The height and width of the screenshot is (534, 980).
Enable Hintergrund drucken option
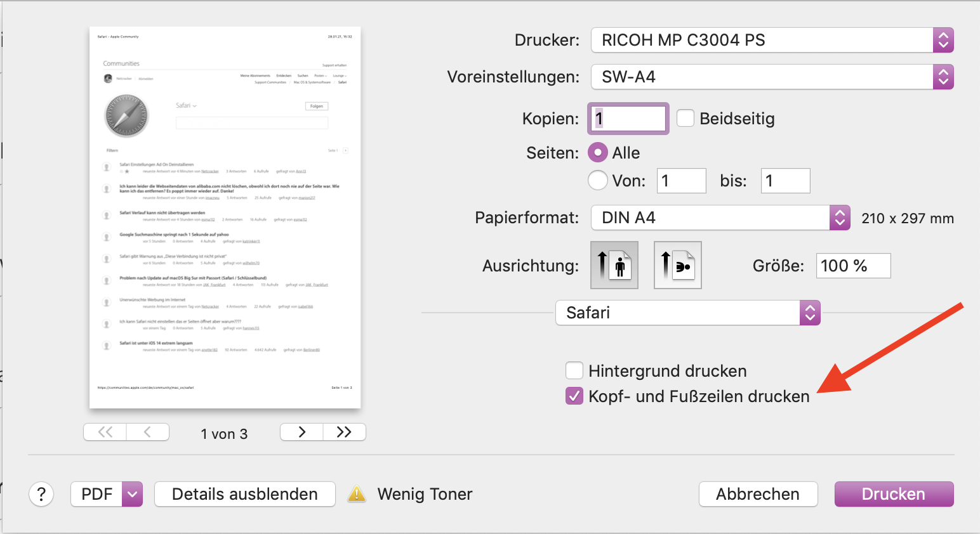point(574,370)
